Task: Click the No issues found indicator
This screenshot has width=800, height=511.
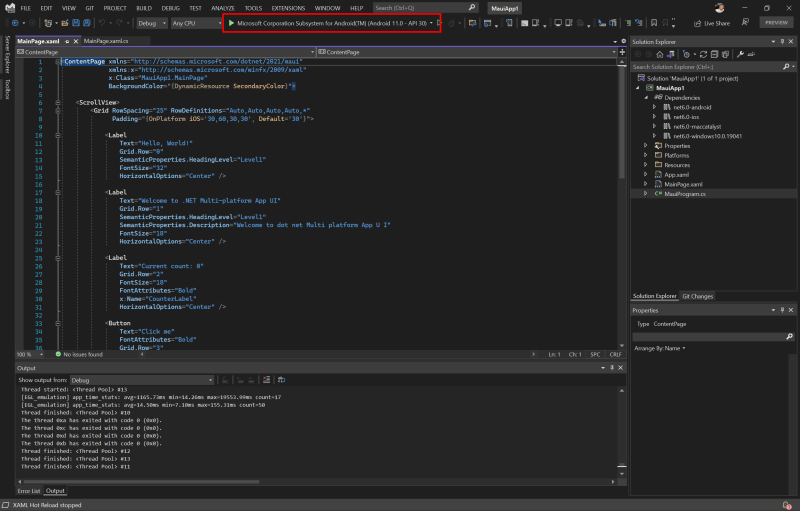Action: 79,354
